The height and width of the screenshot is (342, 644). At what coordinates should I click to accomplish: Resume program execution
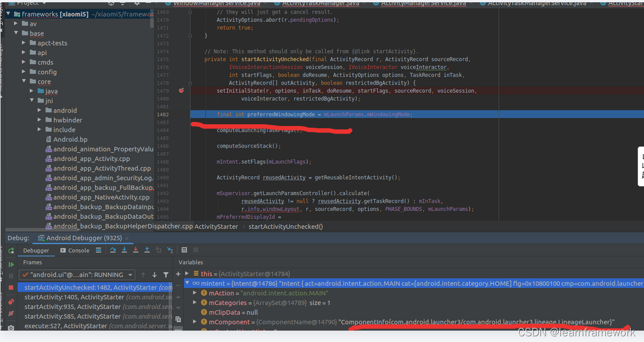[x=11, y=264]
